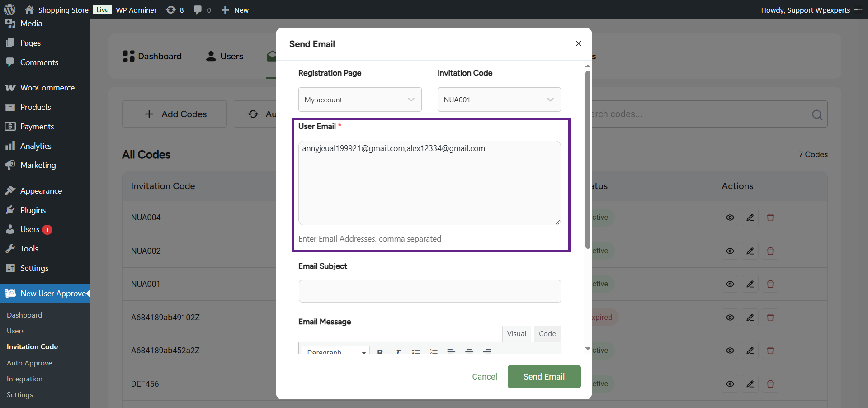View details for code NUA002
868x408 pixels.
tap(730, 251)
